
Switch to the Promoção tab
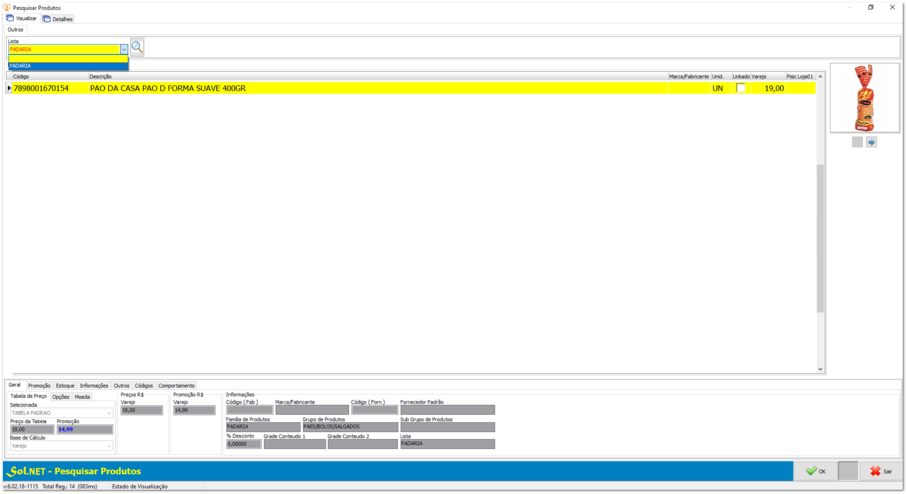pyautogui.click(x=39, y=385)
